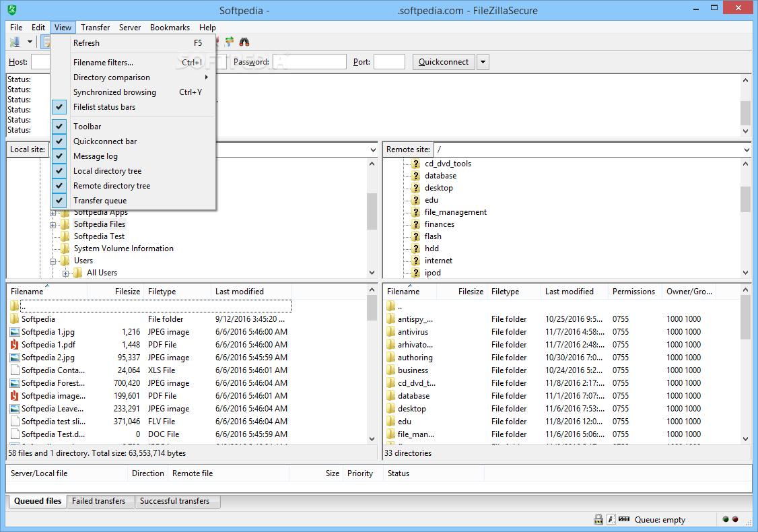This screenshot has height=532, width=758.
Task: Click the local file list scrollbar thumb
Action: 372,308
